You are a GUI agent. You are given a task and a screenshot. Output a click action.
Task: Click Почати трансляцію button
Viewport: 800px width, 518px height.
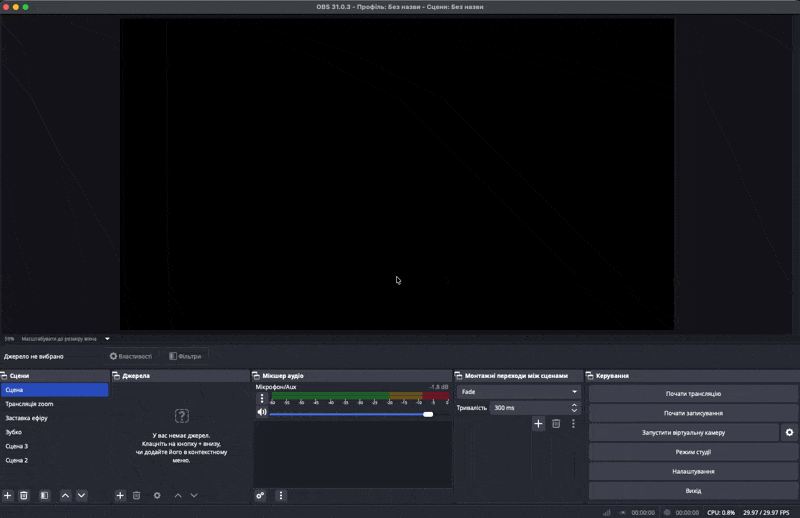coord(693,393)
